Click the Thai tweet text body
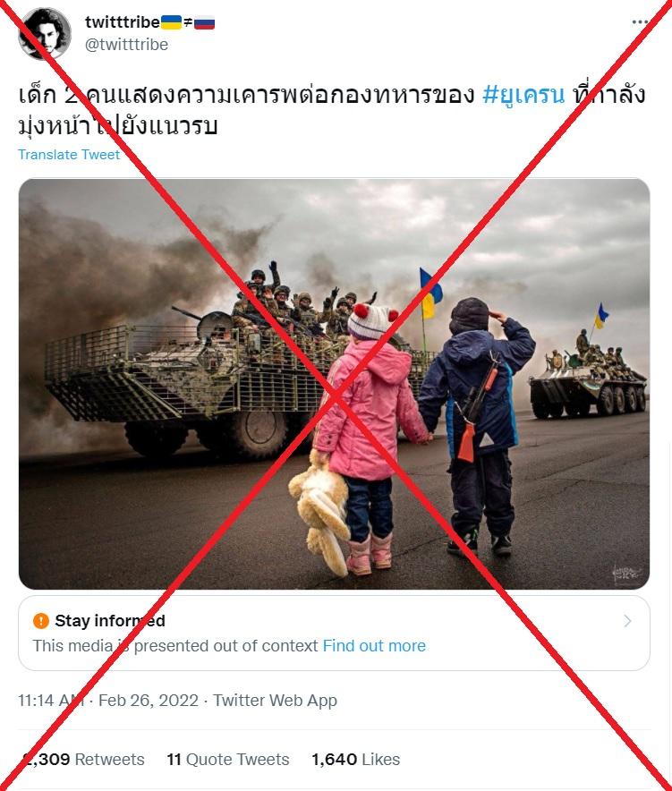Image resolution: width=672 pixels, height=791 pixels. coord(332,109)
